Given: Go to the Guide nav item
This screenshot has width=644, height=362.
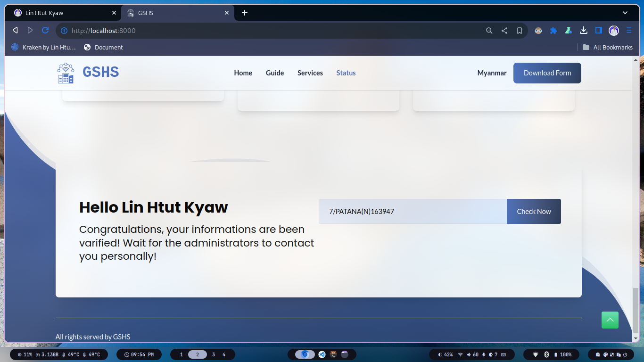Looking at the screenshot, I should (x=275, y=73).
